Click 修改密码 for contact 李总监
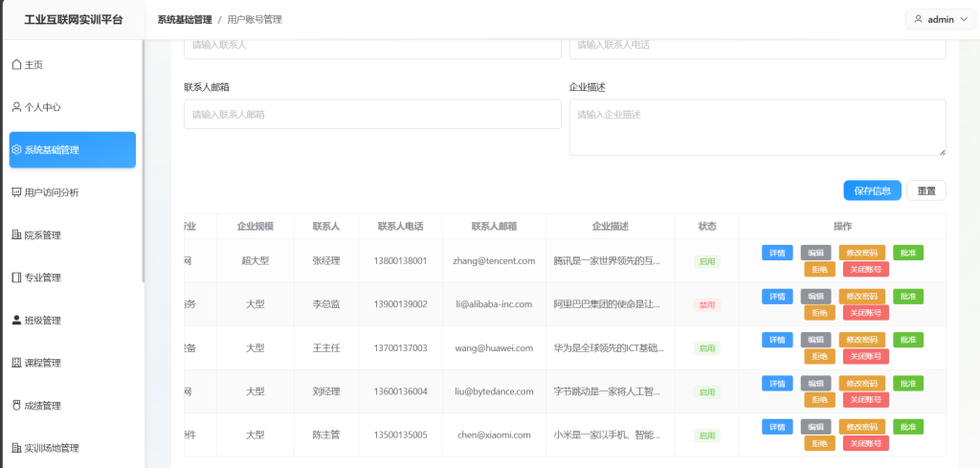Image resolution: width=980 pixels, height=468 pixels. point(862,297)
